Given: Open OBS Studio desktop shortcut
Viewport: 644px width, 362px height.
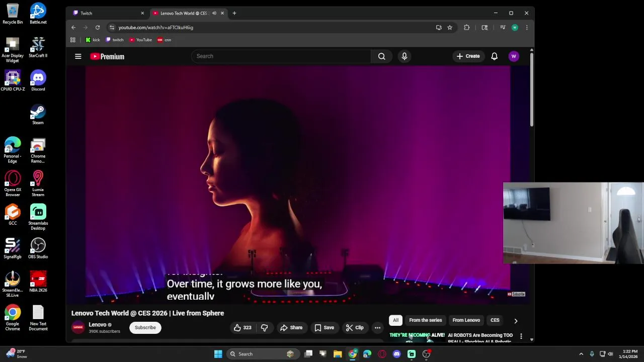Looking at the screenshot, I should 38,248.
